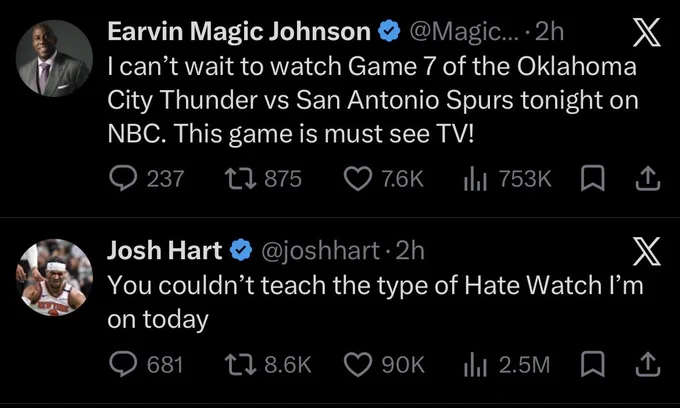This screenshot has height=408, width=680.
Task: Click the X logo on Magic Johnson's tweet
Action: click(647, 32)
